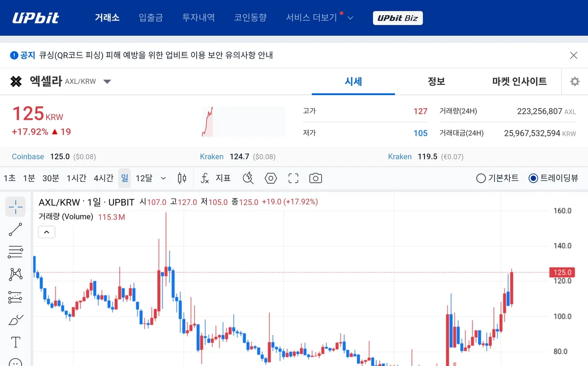Select the horizontal lines fib tool
588x366 pixels.
pyautogui.click(x=16, y=252)
